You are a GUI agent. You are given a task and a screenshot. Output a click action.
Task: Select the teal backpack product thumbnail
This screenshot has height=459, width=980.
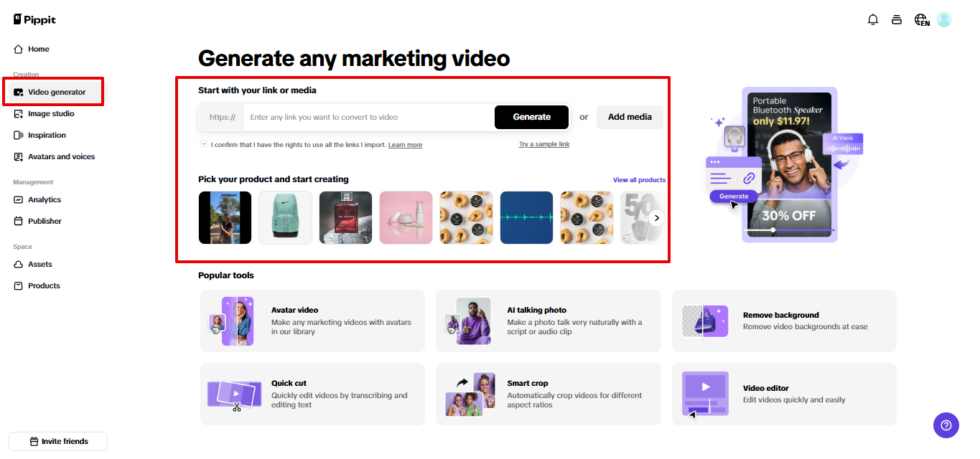[285, 217]
